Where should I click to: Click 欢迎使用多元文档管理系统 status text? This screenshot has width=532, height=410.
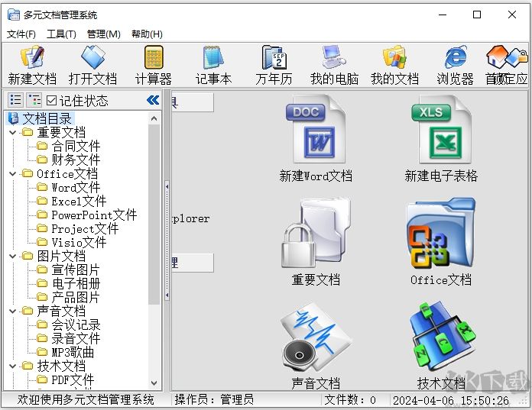click(x=86, y=400)
